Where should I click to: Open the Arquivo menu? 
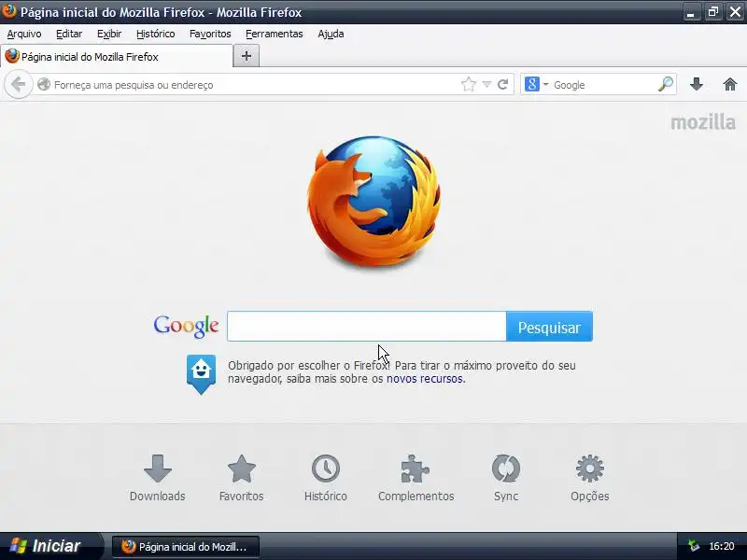24,34
